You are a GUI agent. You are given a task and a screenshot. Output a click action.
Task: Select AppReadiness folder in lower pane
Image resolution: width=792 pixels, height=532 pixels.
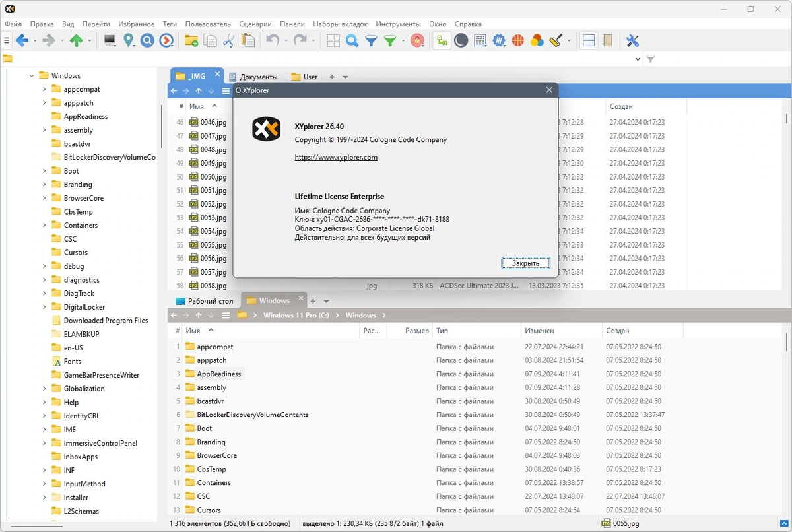(218, 374)
